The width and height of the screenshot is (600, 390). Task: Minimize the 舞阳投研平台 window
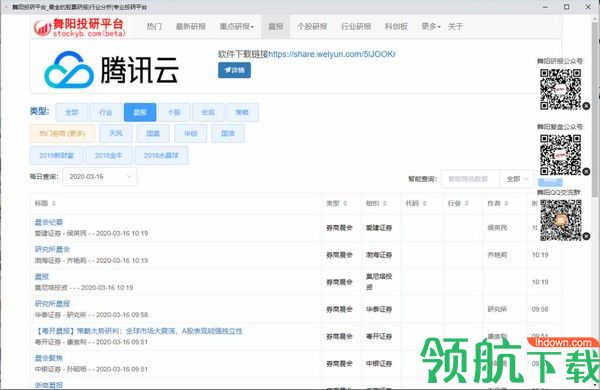pyautogui.click(x=545, y=7)
